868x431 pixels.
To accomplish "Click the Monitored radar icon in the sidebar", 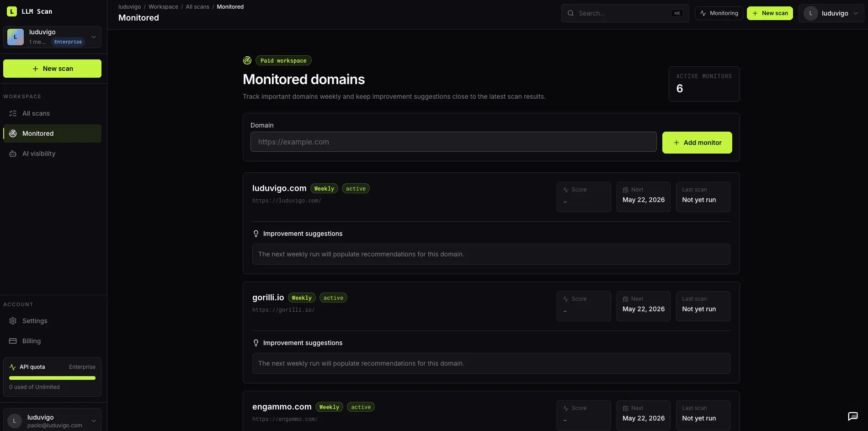I will point(13,133).
